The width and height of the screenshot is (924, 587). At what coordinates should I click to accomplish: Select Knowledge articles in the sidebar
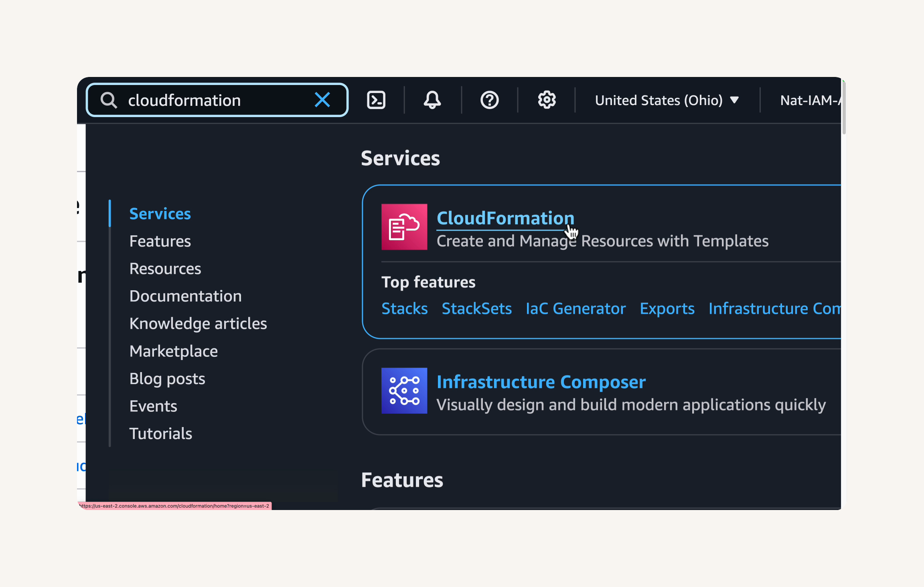pos(198,324)
